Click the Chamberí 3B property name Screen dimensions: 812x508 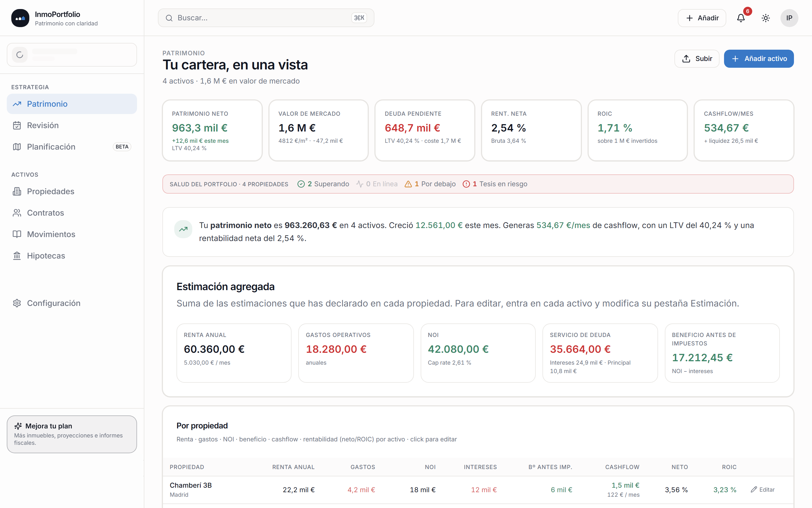click(x=191, y=485)
